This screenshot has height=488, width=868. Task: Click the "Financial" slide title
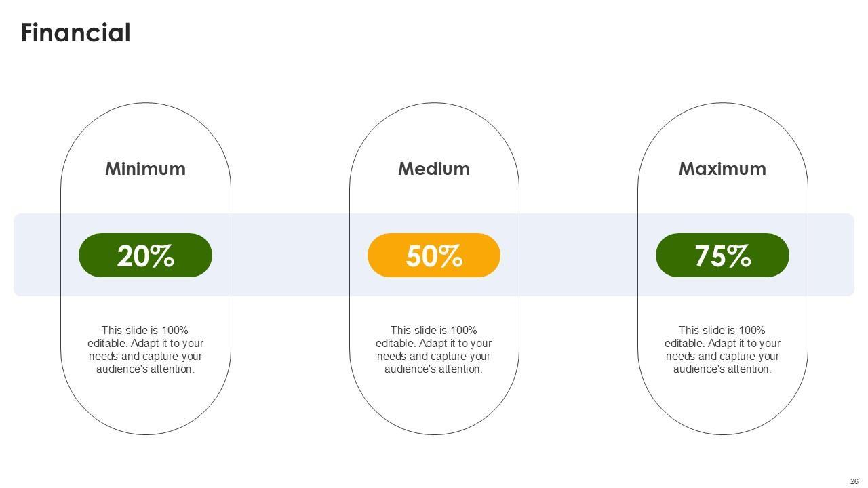pos(75,33)
